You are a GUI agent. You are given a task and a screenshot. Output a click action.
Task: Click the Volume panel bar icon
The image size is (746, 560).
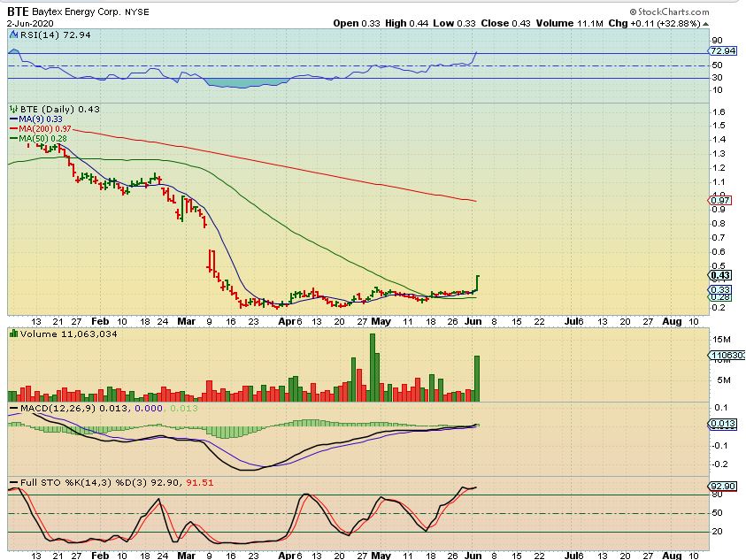13,333
